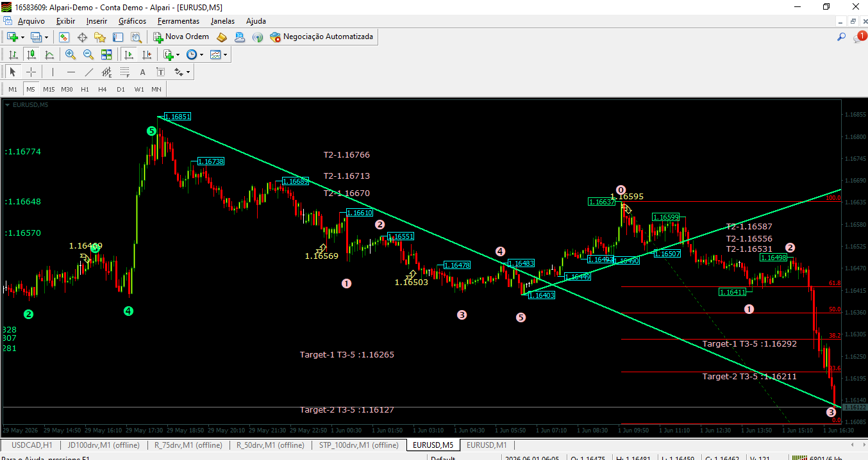Switch chart to Line Chart mode
Image resolution: width=868 pixels, height=460 pixels.
[49, 54]
